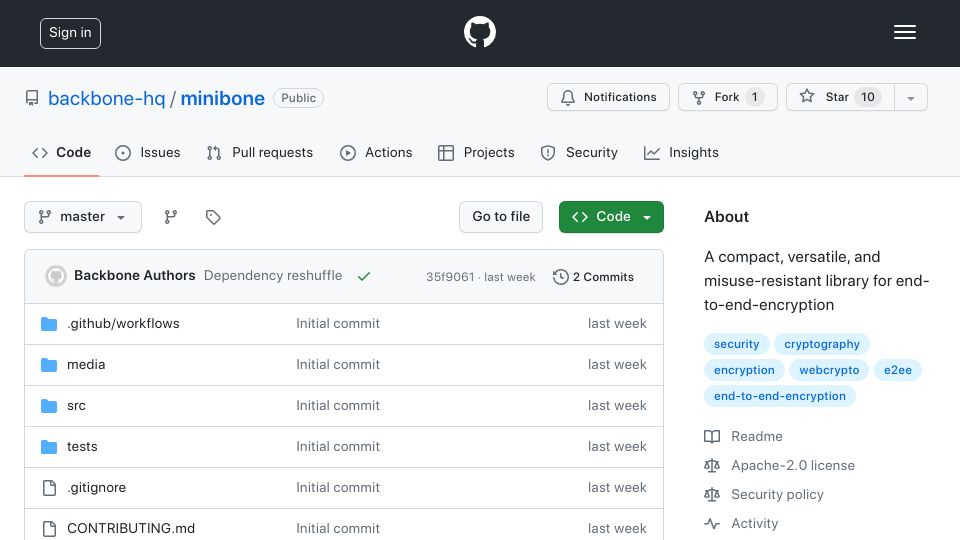Screen dimensions: 960x540
Task: Switch to the Code tab
Action: tap(62, 152)
